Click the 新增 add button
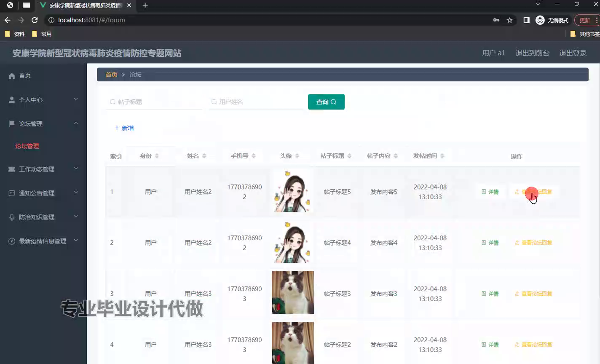 click(124, 128)
